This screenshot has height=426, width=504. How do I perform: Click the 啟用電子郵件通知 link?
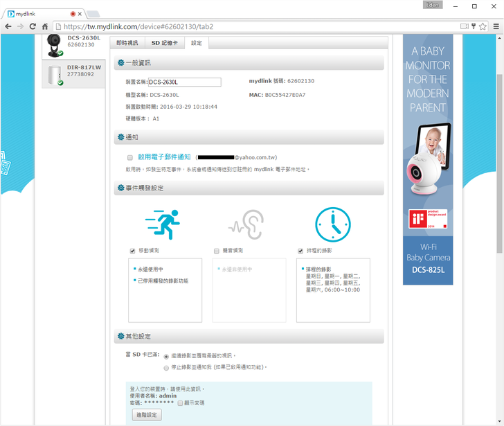click(x=164, y=157)
